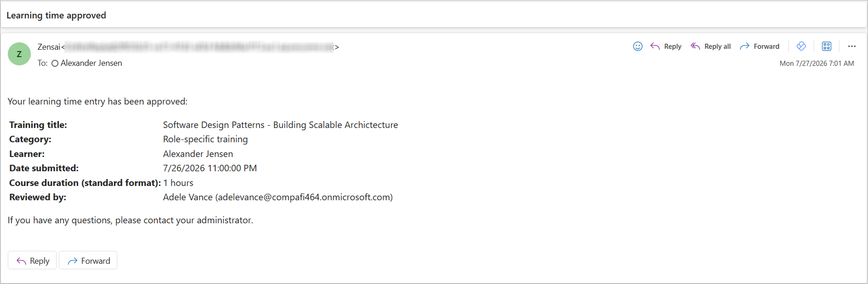Click the Forward arrow icon in header
Viewport: 868px width, 284px height.
point(744,46)
